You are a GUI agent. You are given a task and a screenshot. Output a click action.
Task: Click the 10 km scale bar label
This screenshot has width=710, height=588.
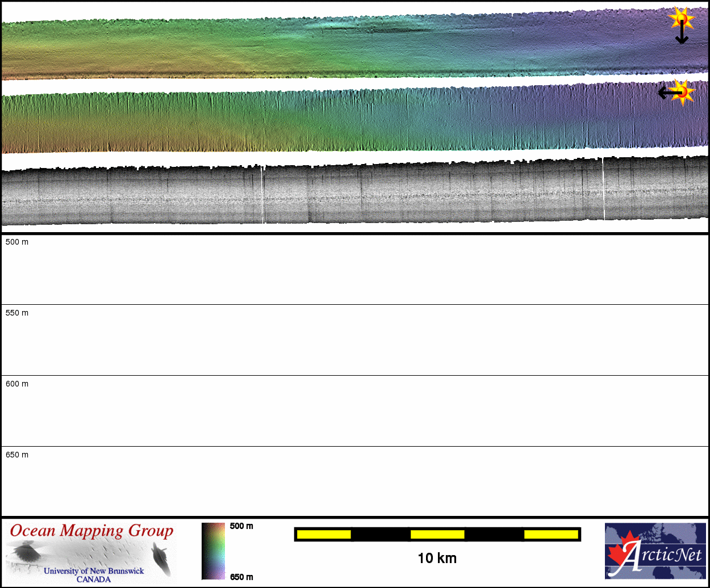click(437, 558)
